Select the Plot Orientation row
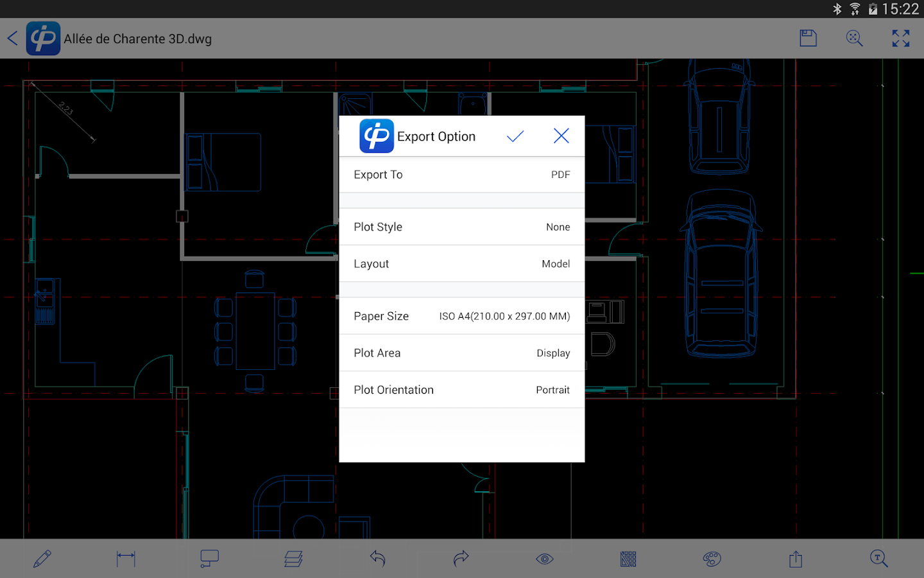 pyautogui.click(x=461, y=390)
